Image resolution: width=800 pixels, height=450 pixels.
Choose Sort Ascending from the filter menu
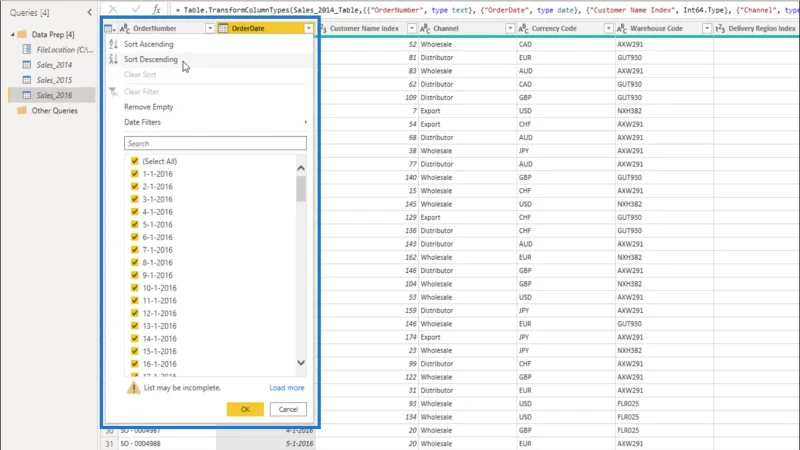[x=148, y=44]
